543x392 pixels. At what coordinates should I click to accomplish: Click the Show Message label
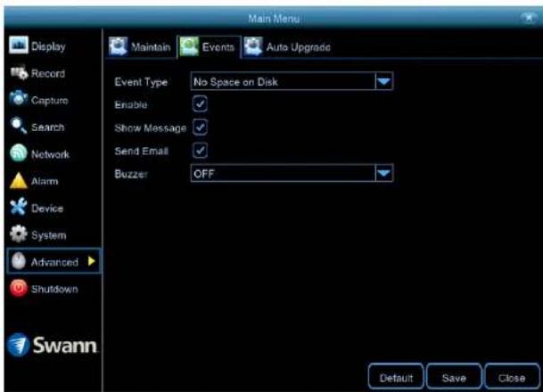pyautogui.click(x=151, y=128)
